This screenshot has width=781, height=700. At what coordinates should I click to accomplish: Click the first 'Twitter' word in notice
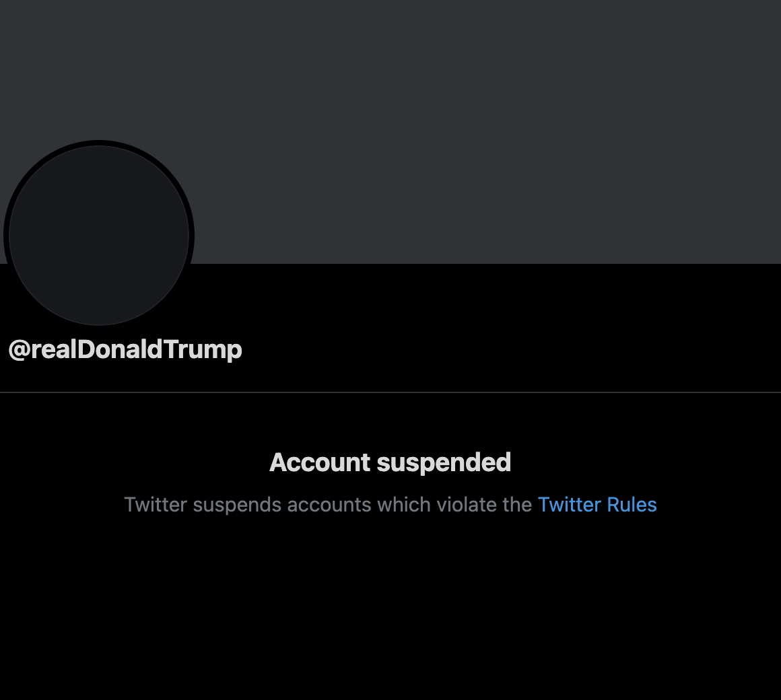pyautogui.click(x=155, y=505)
